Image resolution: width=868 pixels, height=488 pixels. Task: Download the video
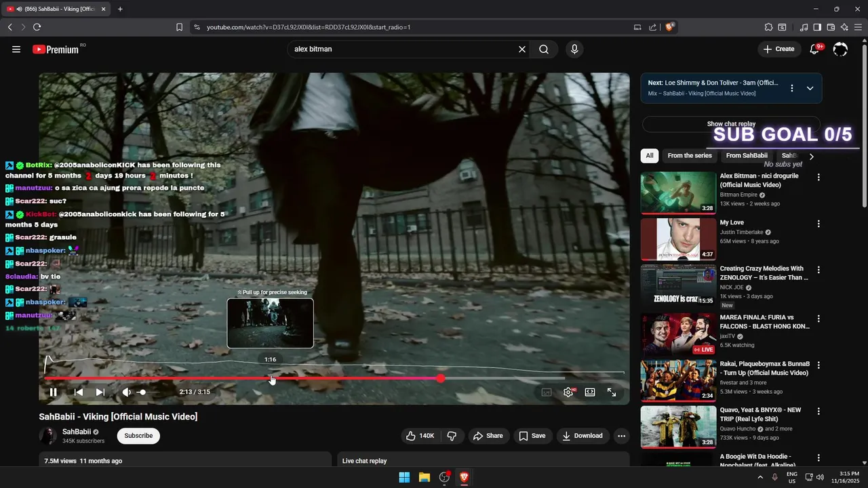click(x=583, y=436)
